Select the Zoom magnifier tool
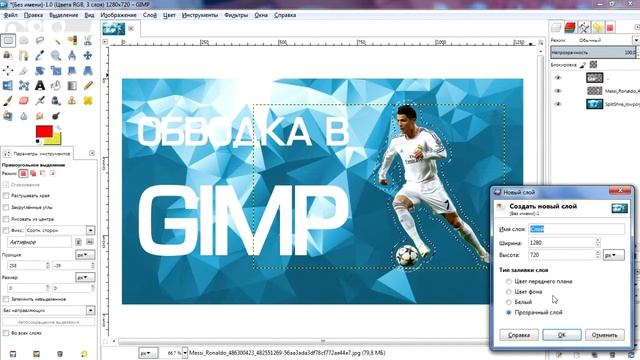 coord(56,56)
